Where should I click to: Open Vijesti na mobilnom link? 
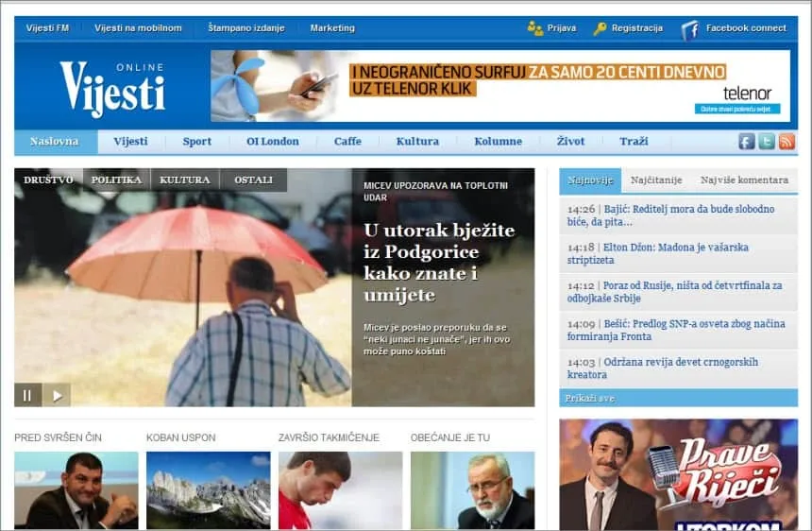(138, 28)
